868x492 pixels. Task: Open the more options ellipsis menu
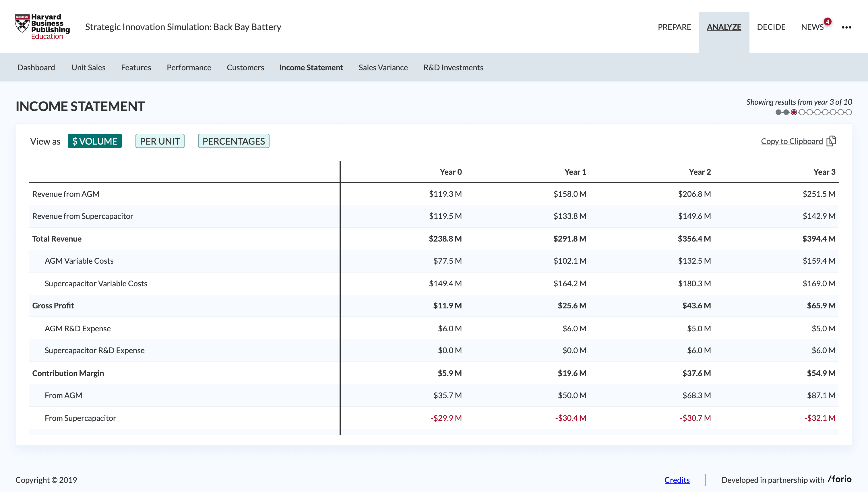point(847,27)
